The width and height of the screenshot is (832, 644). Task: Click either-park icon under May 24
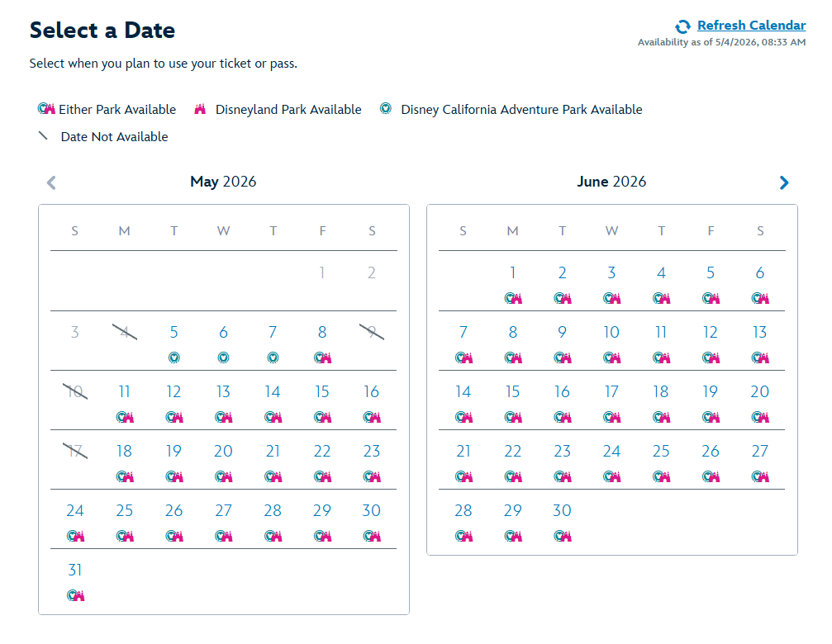tap(75, 536)
